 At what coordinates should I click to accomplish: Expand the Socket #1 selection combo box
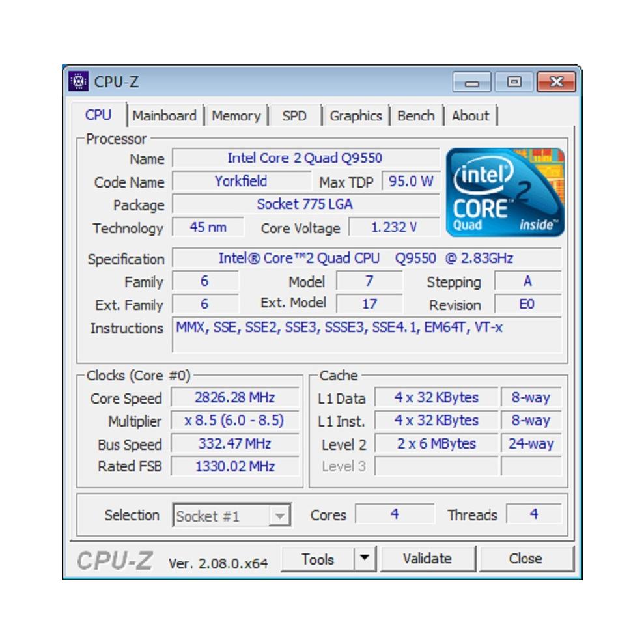(x=232, y=516)
